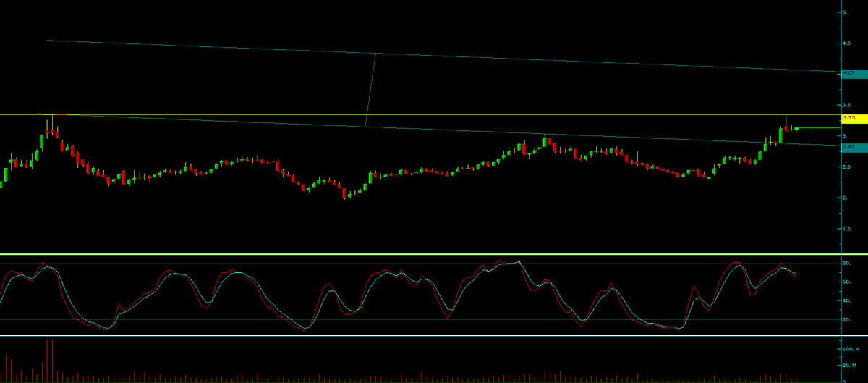
Task: Click the 2.5 tick on price axis
Action: click(846, 167)
